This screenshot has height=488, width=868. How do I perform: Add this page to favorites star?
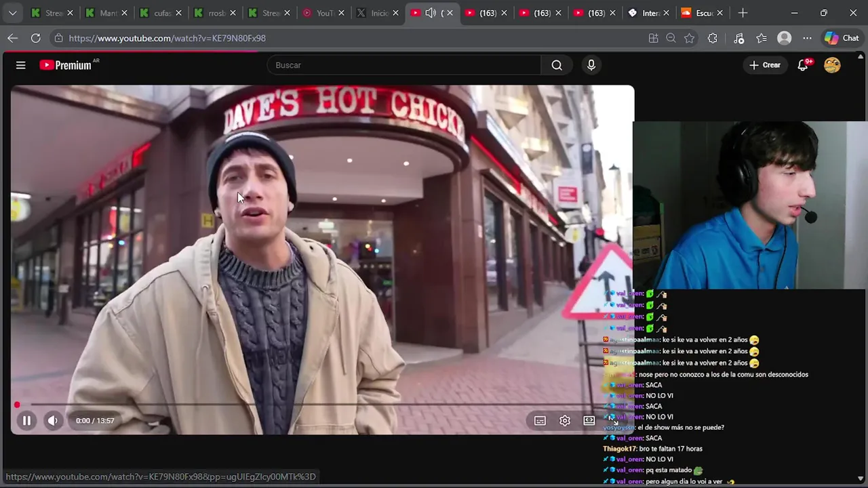(x=690, y=38)
